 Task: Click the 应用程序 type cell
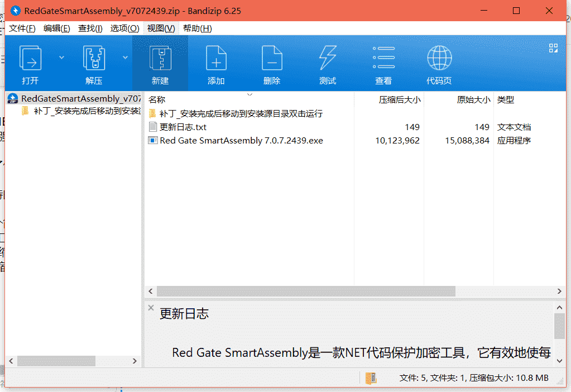coord(514,141)
